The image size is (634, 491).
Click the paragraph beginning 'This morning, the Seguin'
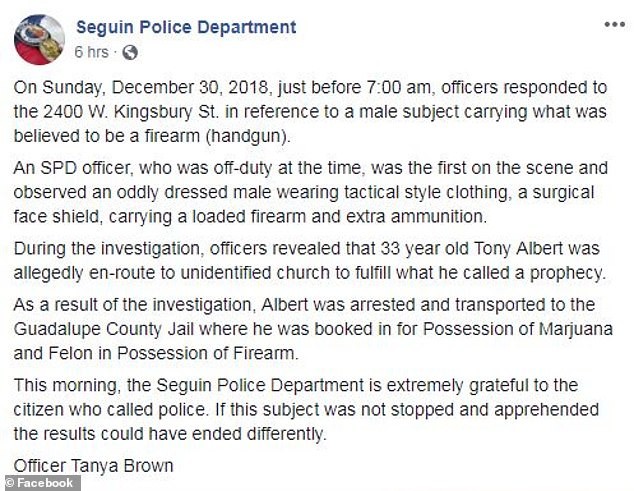click(306, 409)
